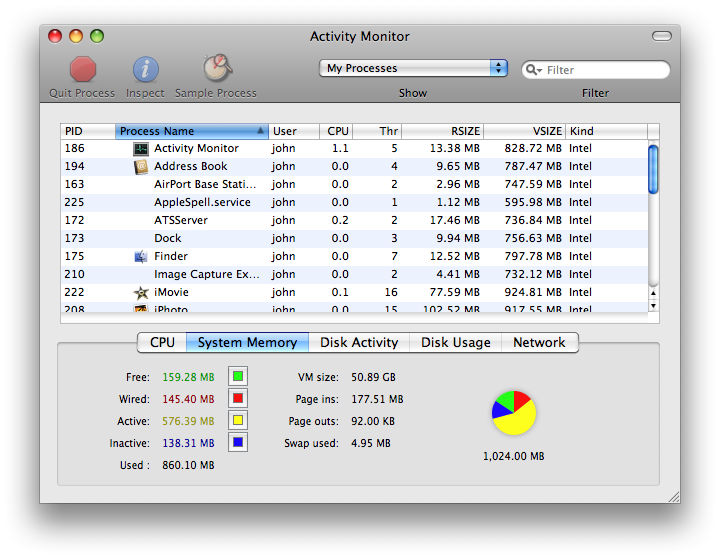Viewport: 720px width, 558px height.
Task: Click the memory usage pie chart
Action: pyautogui.click(x=514, y=413)
